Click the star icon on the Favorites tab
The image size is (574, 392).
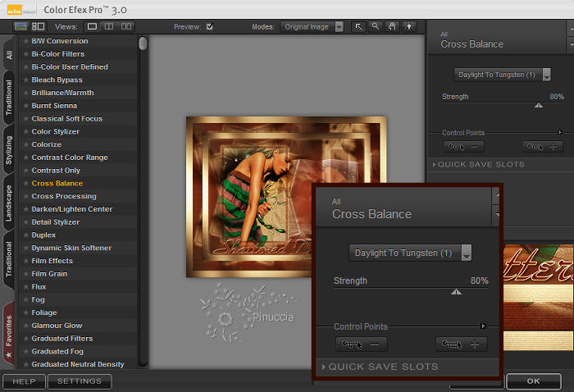9,354
